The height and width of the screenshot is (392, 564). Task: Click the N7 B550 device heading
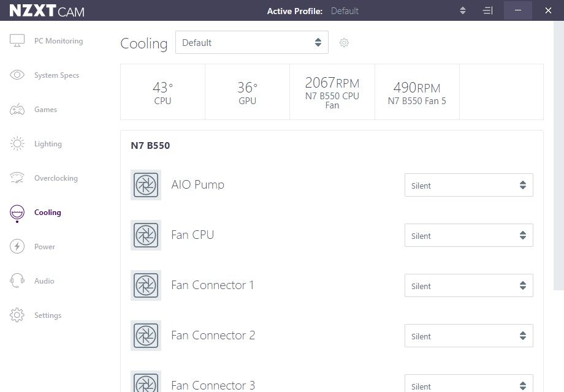tap(150, 146)
